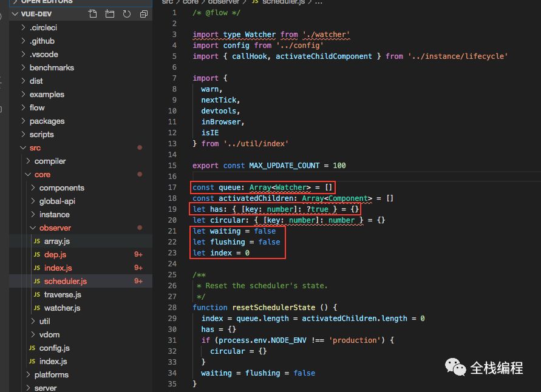Select scheduler.js in the explorer
Screen dimensions: 541x392
66,281
